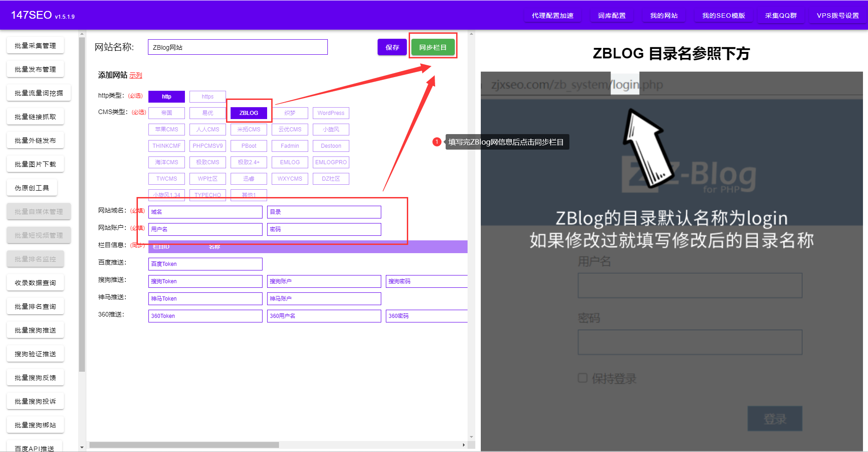
Task: Open 我的网站 in top menu
Action: pos(664,16)
